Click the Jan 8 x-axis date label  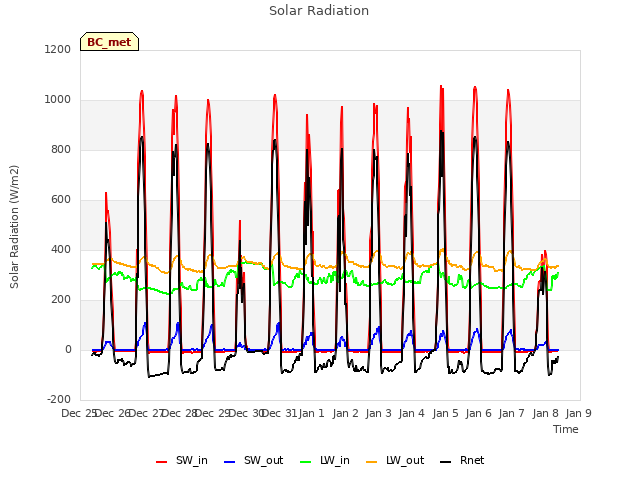[x=545, y=413]
